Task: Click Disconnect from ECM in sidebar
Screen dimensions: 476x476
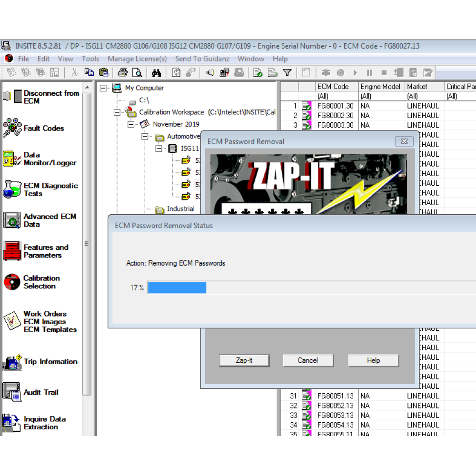Action: click(x=41, y=97)
